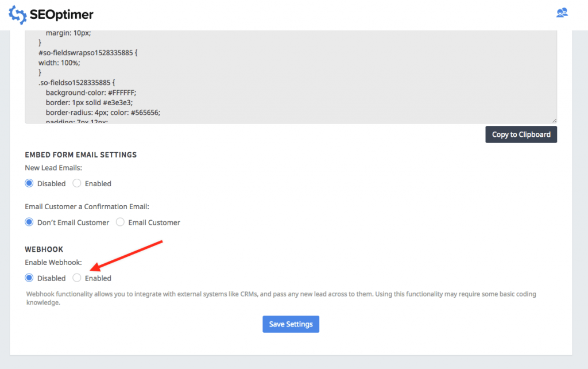Copy embed code with Copy to Clipboard
The height and width of the screenshot is (369, 588).
click(x=521, y=134)
